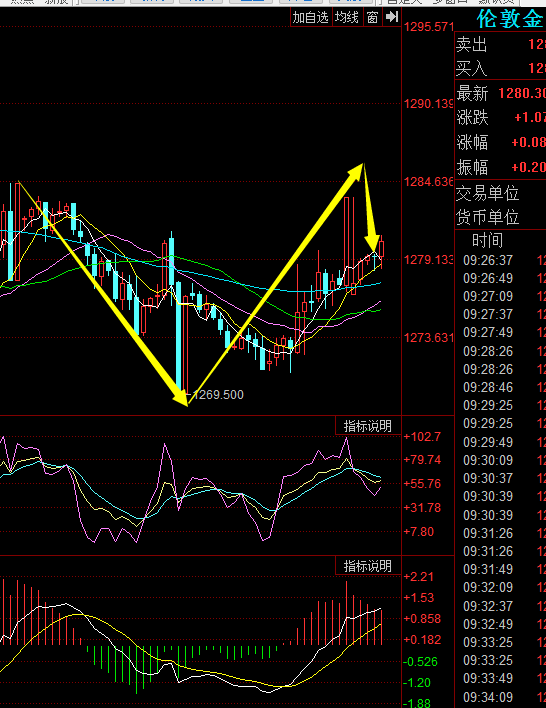Viewport: 546px width, 708px height.
Task: Click the 涨幅 row label
Action: click(472, 142)
